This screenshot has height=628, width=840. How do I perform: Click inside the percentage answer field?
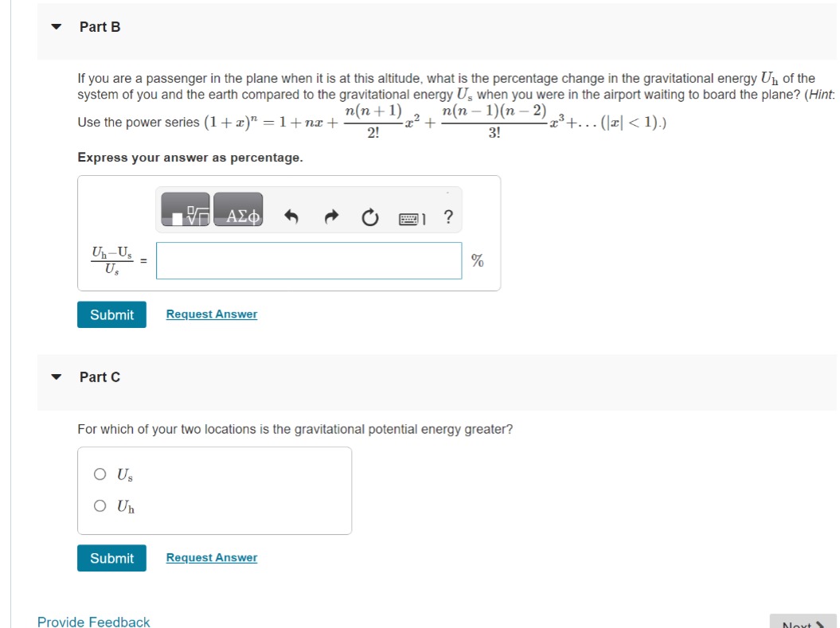(307, 260)
